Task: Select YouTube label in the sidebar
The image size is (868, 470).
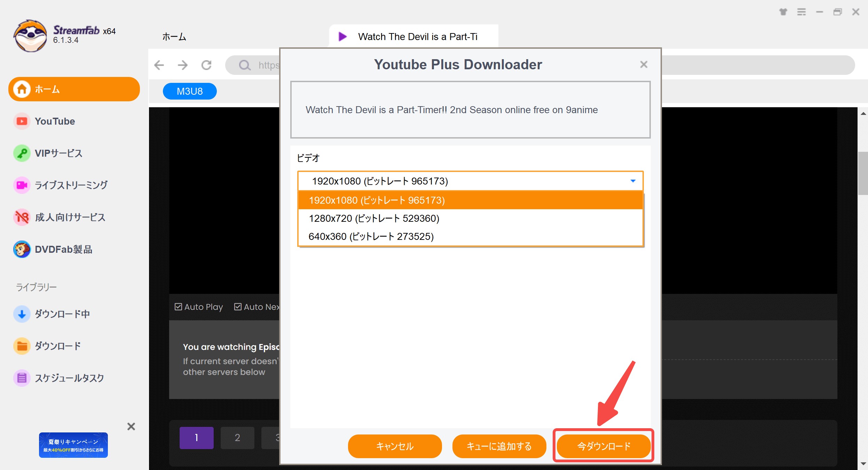Action: tap(55, 121)
